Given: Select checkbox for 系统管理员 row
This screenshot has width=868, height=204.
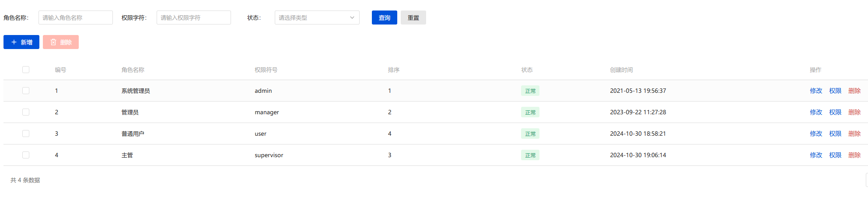Looking at the screenshot, I should [x=26, y=91].
